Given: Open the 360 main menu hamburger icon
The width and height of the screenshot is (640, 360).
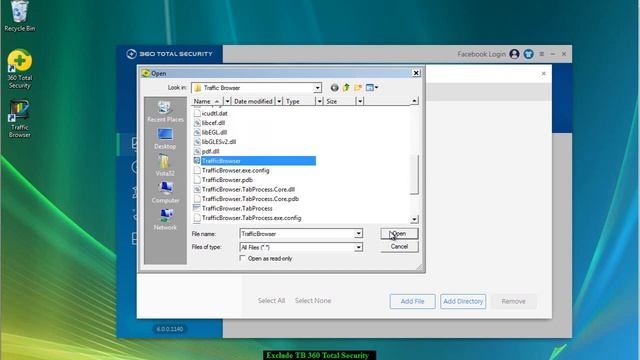Looking at the screenshot, I should 542,54.
